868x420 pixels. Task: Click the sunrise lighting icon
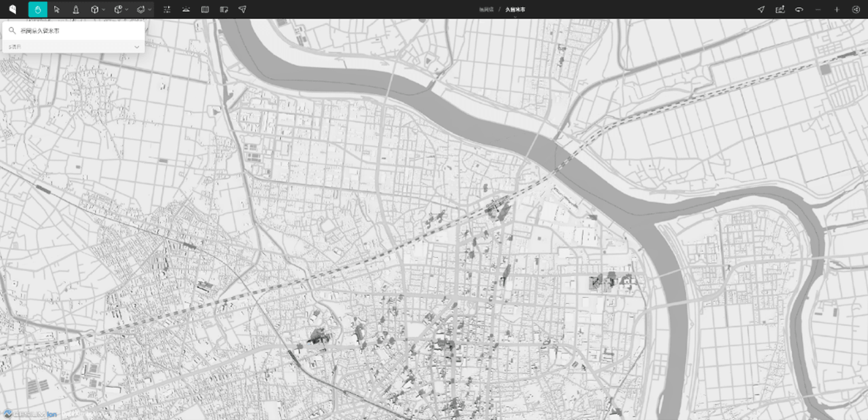pyautogui.click(x=186, y=10)
